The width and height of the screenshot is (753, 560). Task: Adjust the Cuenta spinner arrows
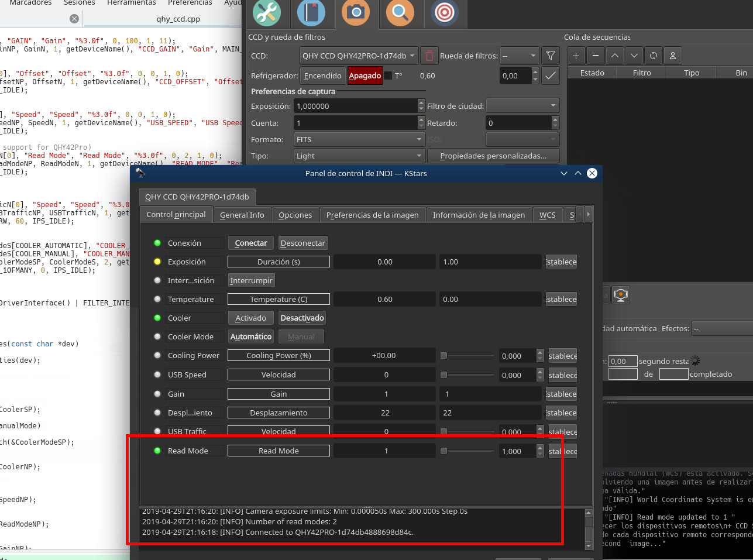point(421,123)
